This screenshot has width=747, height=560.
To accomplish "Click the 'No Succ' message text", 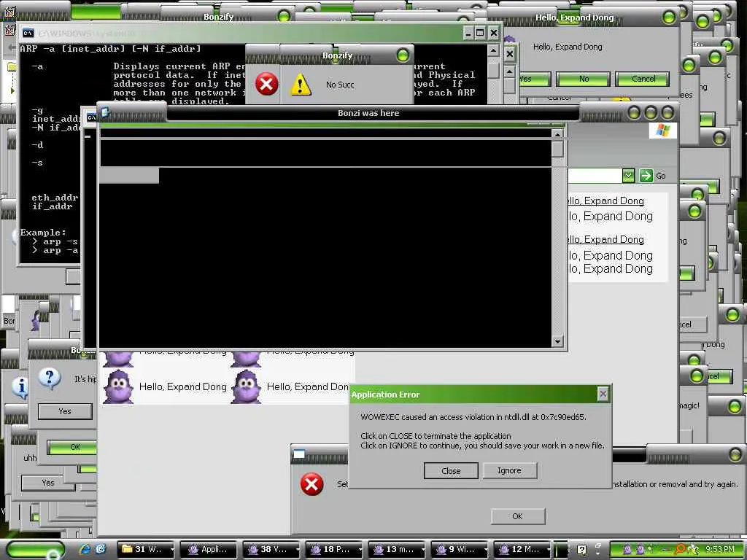I will point(340,85).
